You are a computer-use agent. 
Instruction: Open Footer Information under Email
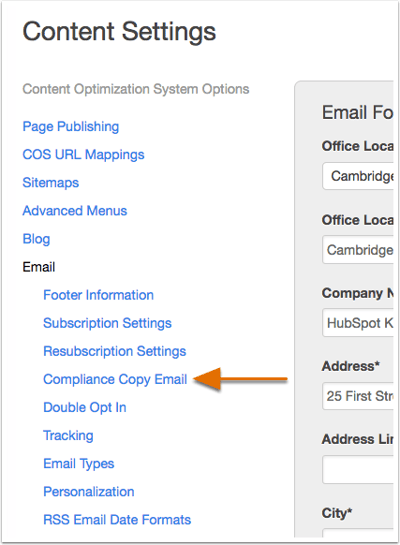coord(98,295)
